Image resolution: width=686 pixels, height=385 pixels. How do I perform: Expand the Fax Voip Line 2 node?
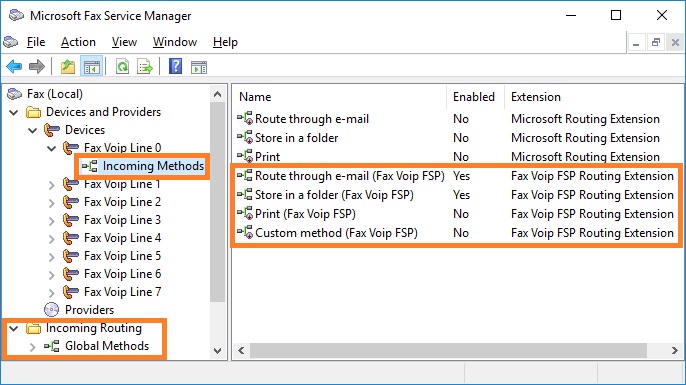coord(52,203)
